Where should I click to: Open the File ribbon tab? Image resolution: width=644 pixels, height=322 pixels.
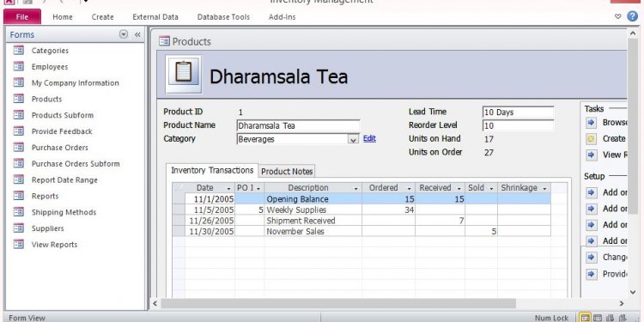click(x=22, y=17)
